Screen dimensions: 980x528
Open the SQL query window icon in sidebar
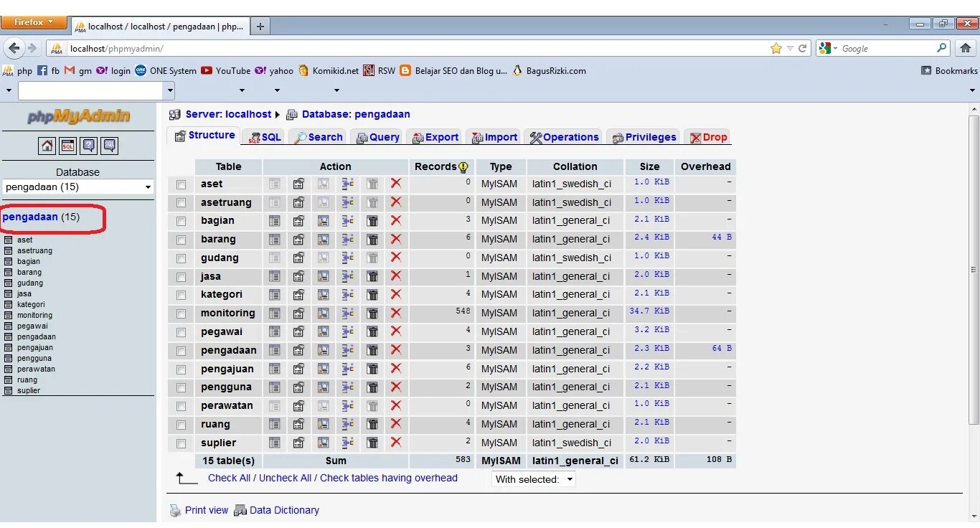(x=67, y=146)
